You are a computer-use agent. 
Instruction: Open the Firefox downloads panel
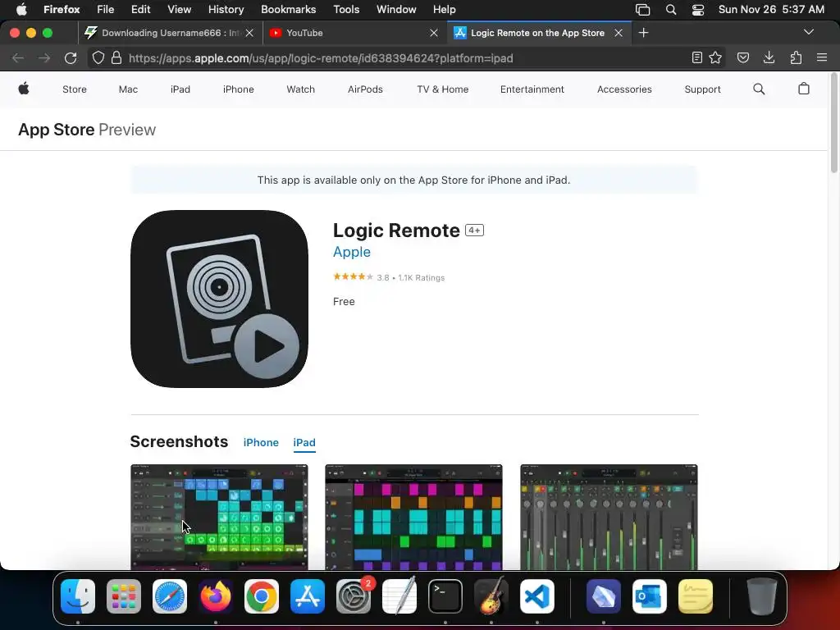tap(769, 58)
